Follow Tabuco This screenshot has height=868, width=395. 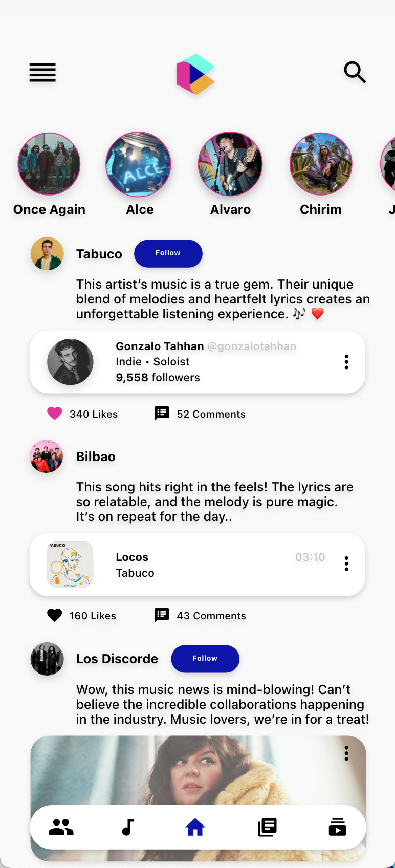coord(168,253)
